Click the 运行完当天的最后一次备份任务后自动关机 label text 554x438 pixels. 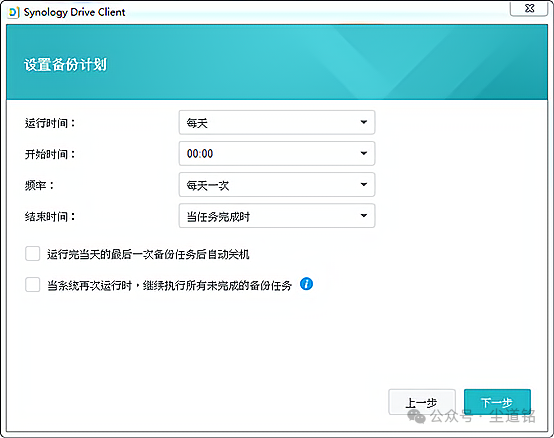click(x=148, y=254)
